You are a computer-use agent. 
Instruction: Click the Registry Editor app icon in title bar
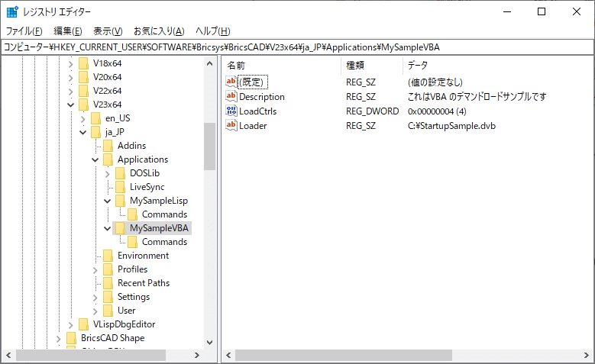click(x=12, y=11)
